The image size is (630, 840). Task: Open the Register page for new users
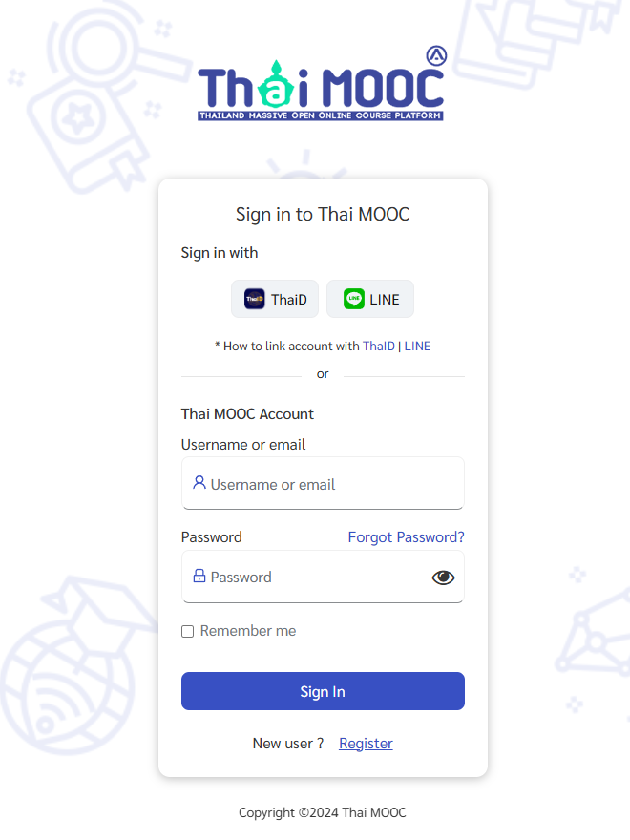366,743
